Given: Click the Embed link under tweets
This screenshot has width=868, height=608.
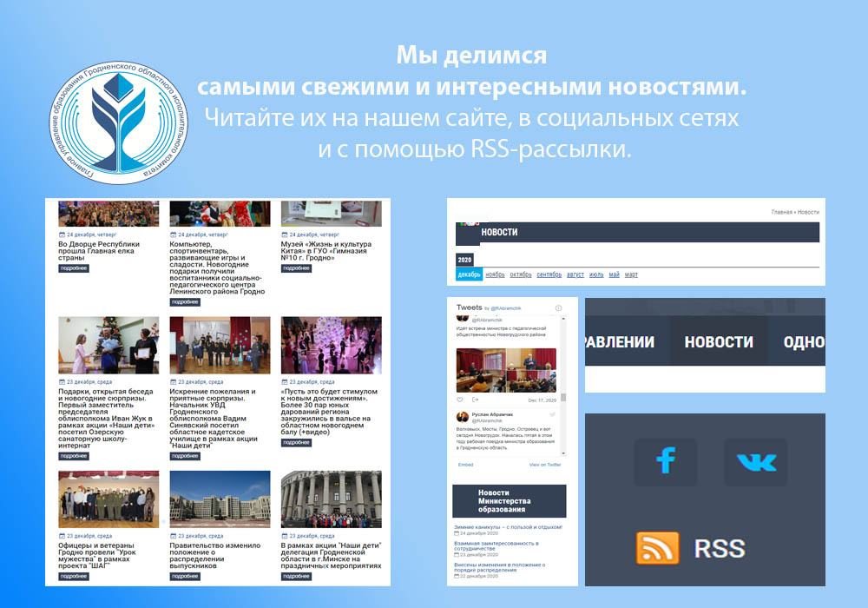Looking at the screenshot, I should coord(465,465).
